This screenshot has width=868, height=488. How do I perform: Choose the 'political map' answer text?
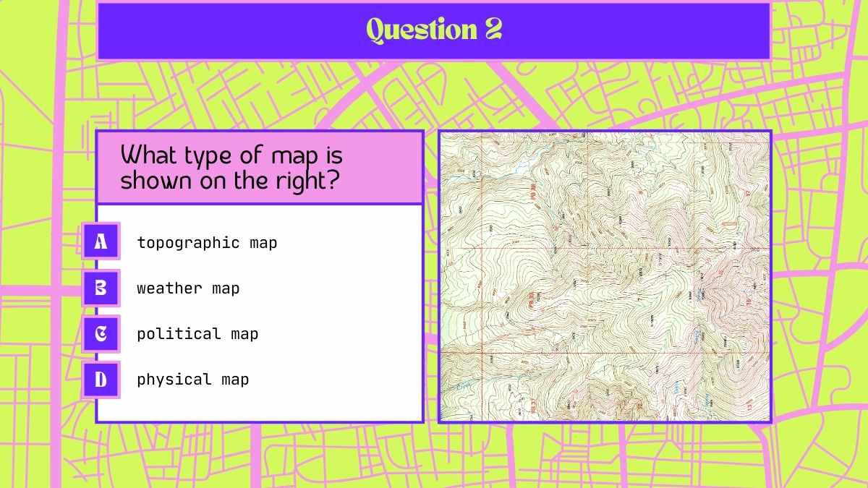(x=197, y=334)
